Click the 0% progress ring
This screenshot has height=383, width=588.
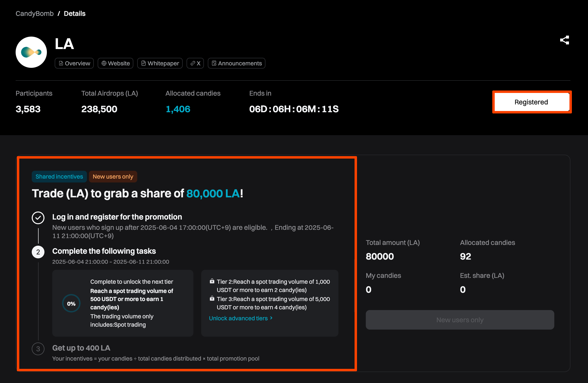pyautogui.click(x=71, y=303)
